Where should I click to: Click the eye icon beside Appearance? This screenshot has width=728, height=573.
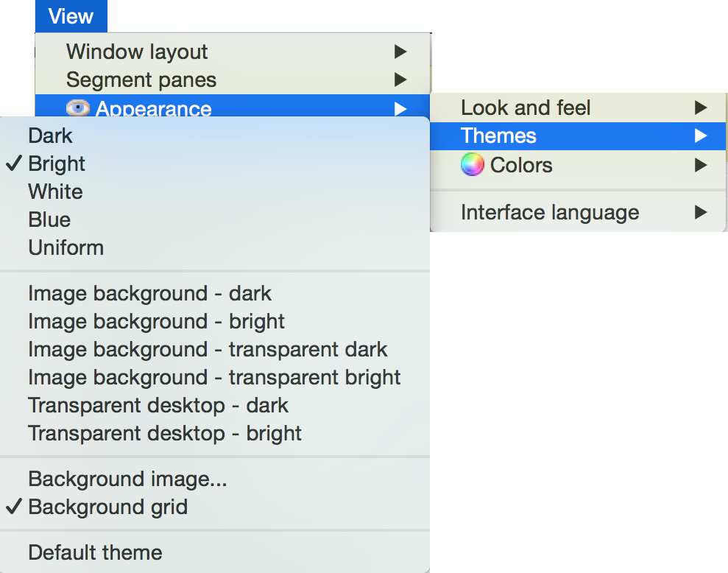[x=77, y=108]
